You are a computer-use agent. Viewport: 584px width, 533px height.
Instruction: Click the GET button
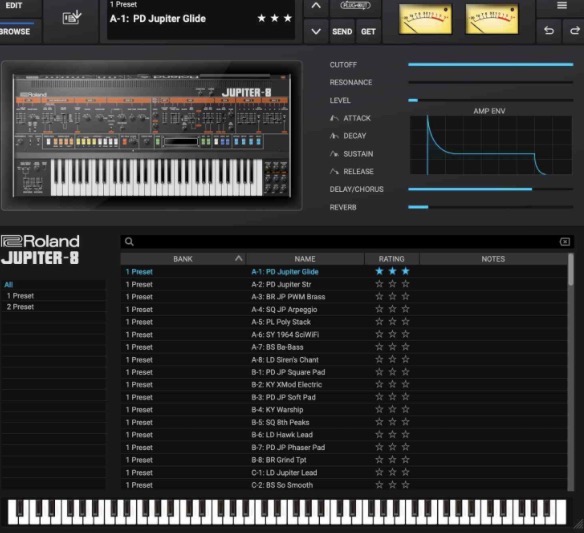pos(368,32)
